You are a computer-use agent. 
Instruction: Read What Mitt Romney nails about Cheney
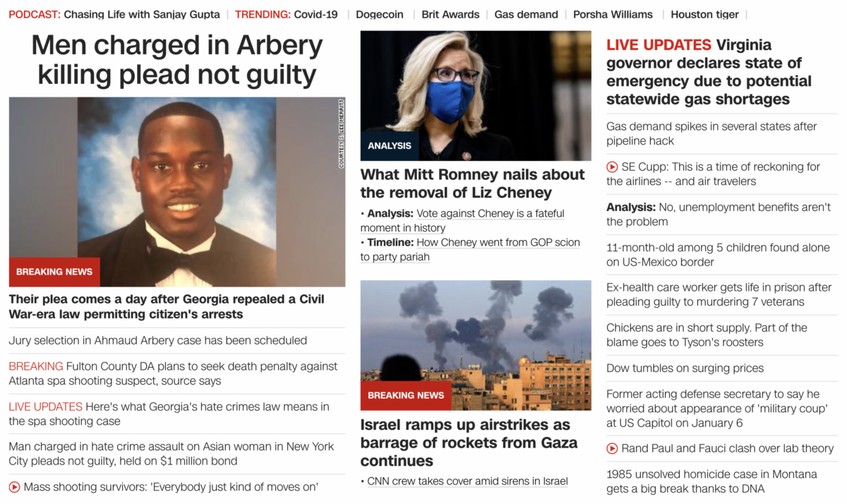[472, 184]
